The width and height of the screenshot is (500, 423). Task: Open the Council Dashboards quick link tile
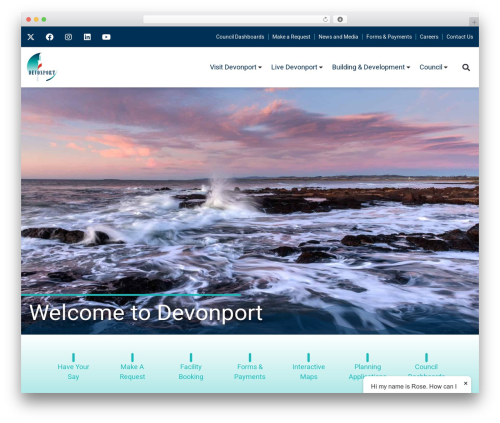pyautogui.click(x=426, y=367)
